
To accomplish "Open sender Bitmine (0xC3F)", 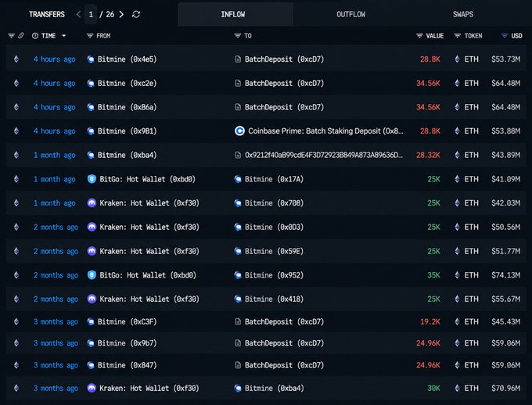I will [x=127, y=321].
